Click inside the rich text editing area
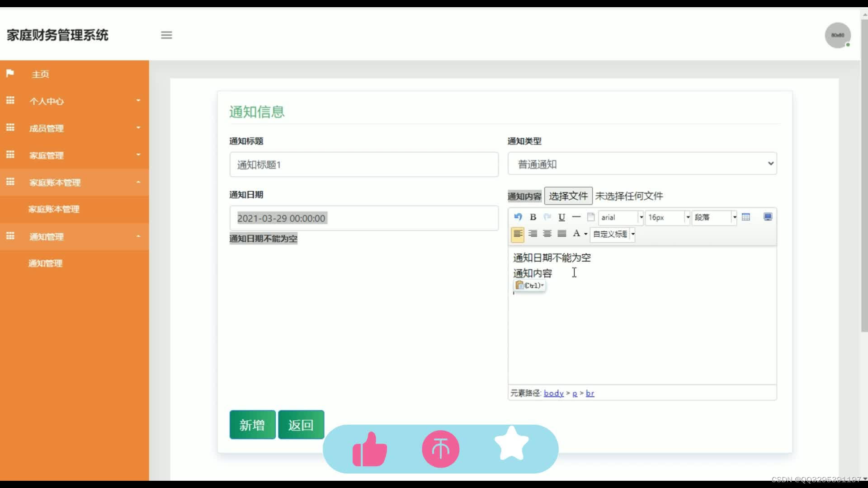Image resolution: width=868 pixels, height=488 pixels. (642, 316)
